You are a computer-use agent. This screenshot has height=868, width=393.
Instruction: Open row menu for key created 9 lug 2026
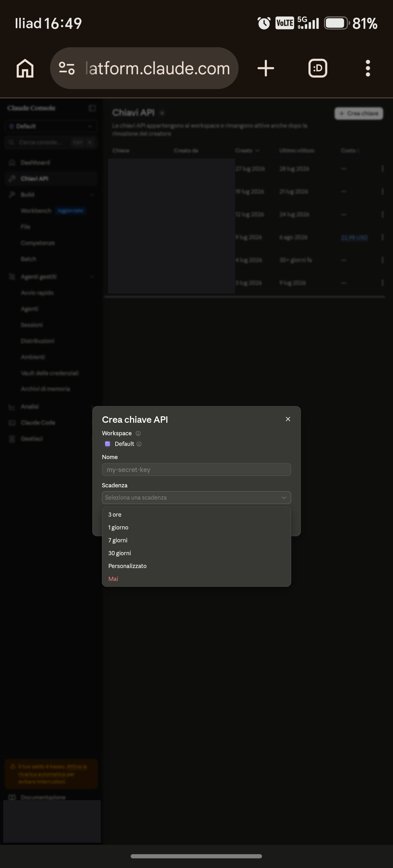(382, 237)
